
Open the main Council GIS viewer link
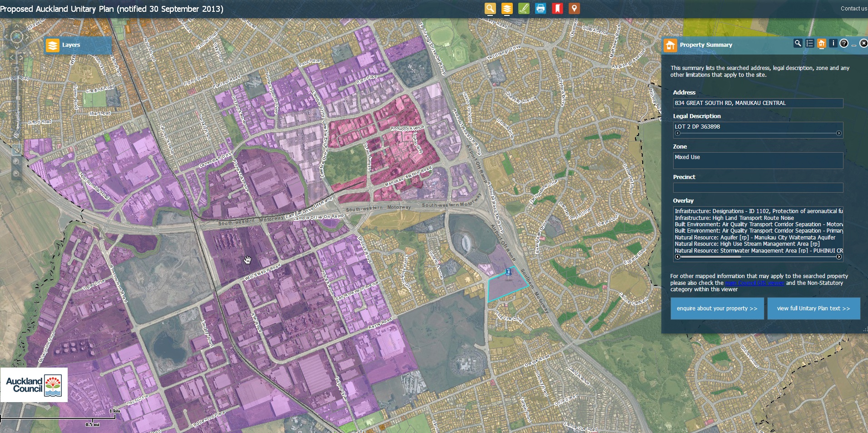click(754, 283)
